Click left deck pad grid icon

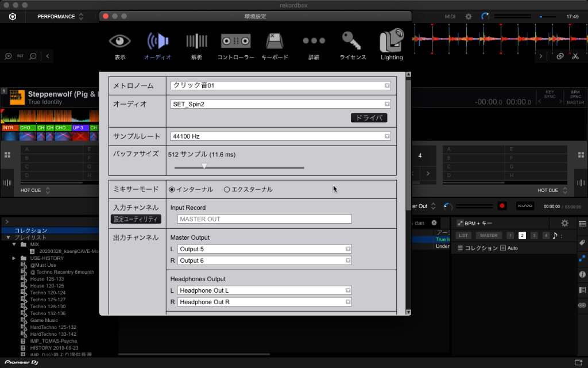coord(7,155)
